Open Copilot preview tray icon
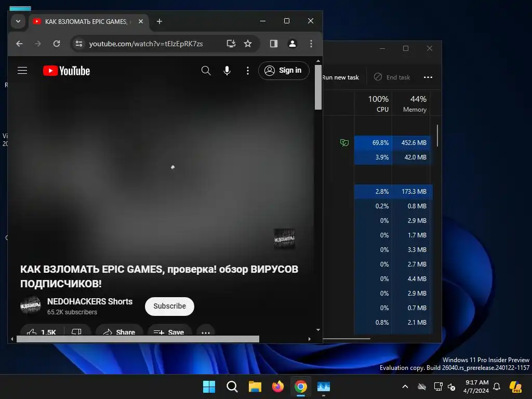The width and height of the screenshot is (532, 399). 516,387
